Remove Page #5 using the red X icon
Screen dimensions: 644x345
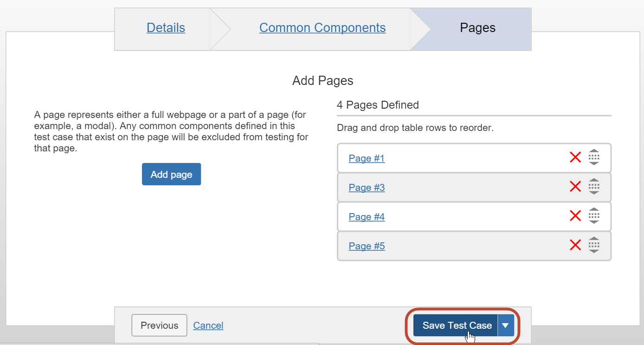pyautogui.click(x=575, y=245)
